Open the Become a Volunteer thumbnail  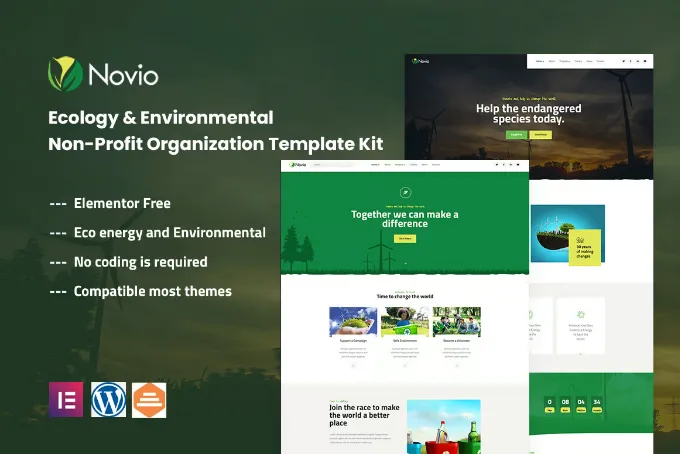click(x=455, y=321)
